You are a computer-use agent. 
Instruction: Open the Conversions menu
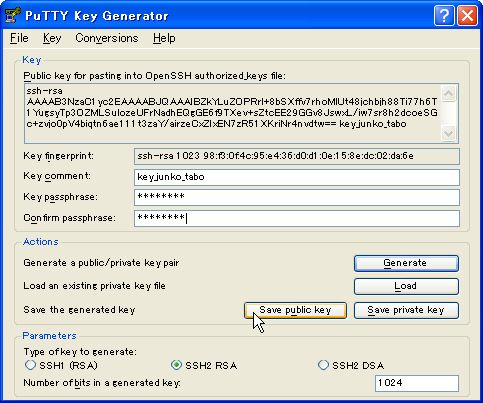click(107, 38)
